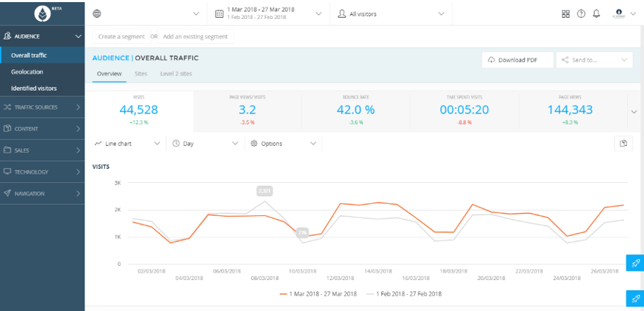Toggle the 1 Mar 2018 - 27 Mar 2018 legend series

click(x=318, y=293)
